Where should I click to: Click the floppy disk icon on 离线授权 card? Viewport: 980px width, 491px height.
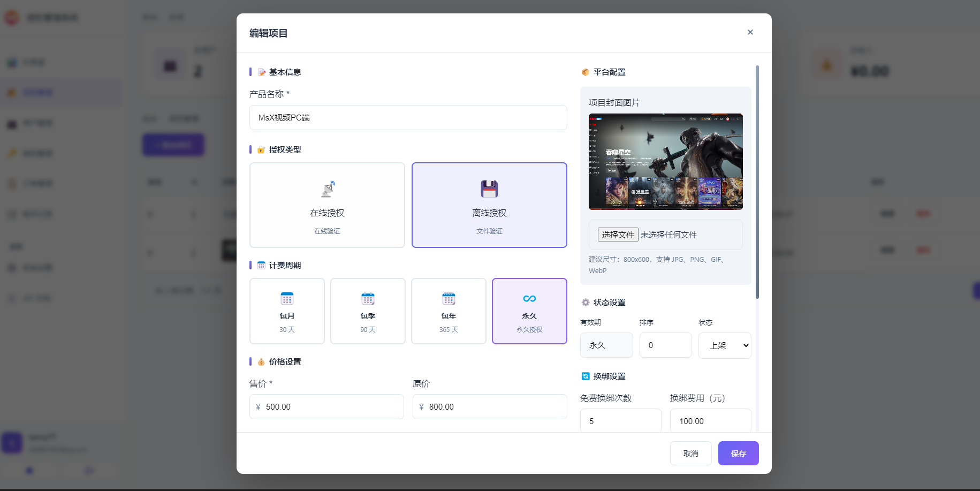489,189
